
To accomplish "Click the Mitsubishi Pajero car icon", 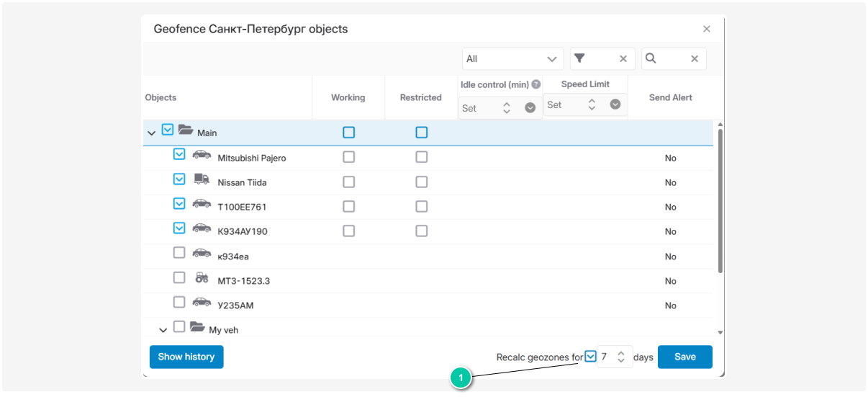I will point(202,155).
